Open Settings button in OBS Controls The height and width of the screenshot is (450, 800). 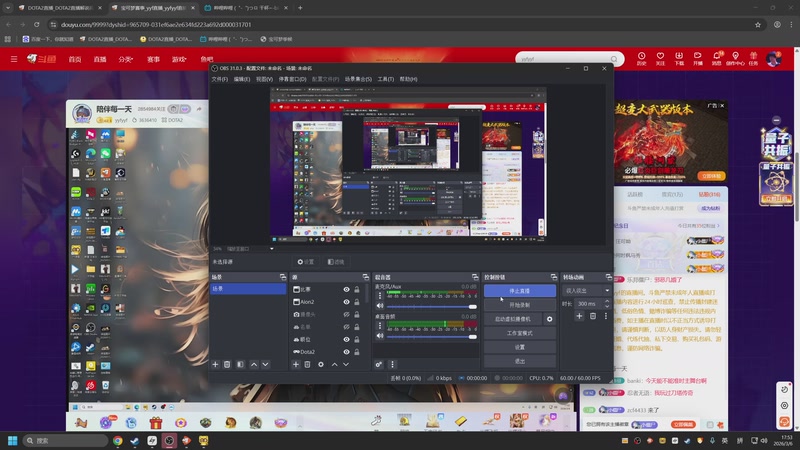(520, 347)
